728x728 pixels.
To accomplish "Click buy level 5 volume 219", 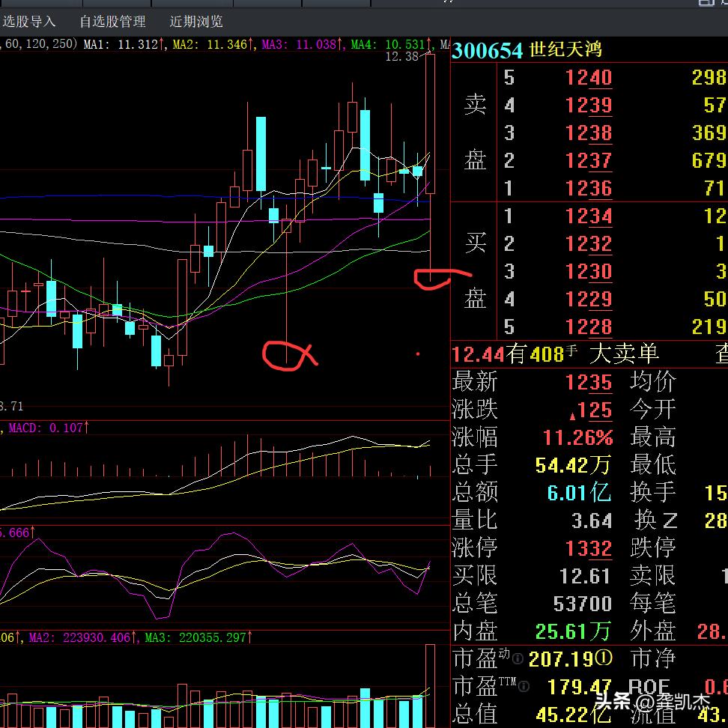I will coord(709,327).
